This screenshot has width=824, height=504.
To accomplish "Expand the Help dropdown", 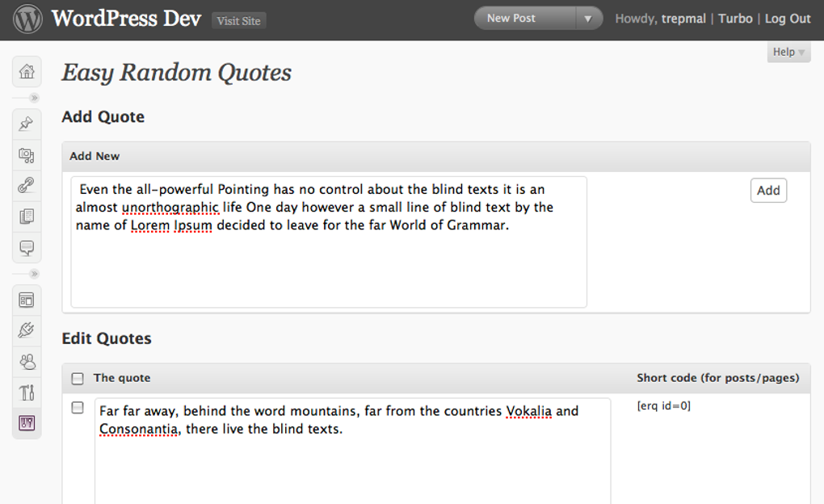I will click(788, 52).
